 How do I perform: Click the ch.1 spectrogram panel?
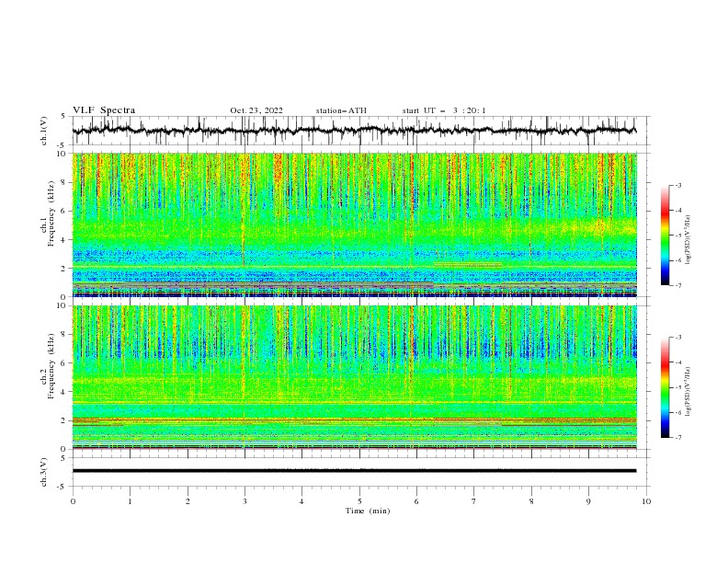354,224
